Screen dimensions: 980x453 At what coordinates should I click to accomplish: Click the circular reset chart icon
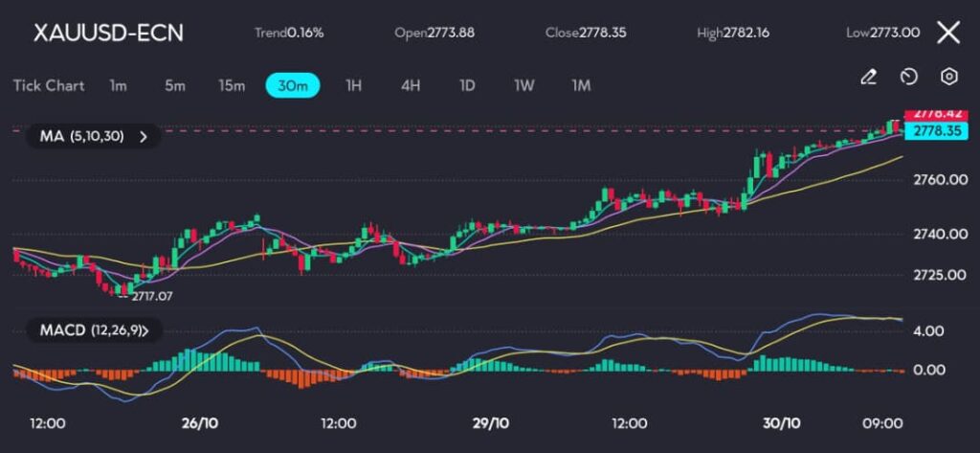point(909,78)
